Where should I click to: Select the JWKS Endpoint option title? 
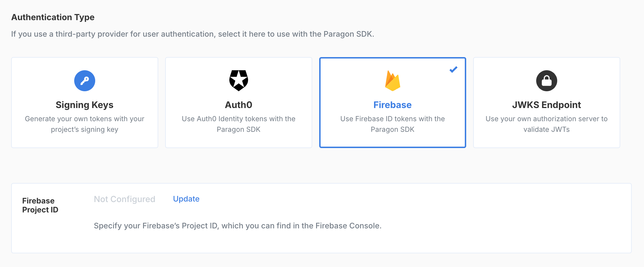coord(547,105)
